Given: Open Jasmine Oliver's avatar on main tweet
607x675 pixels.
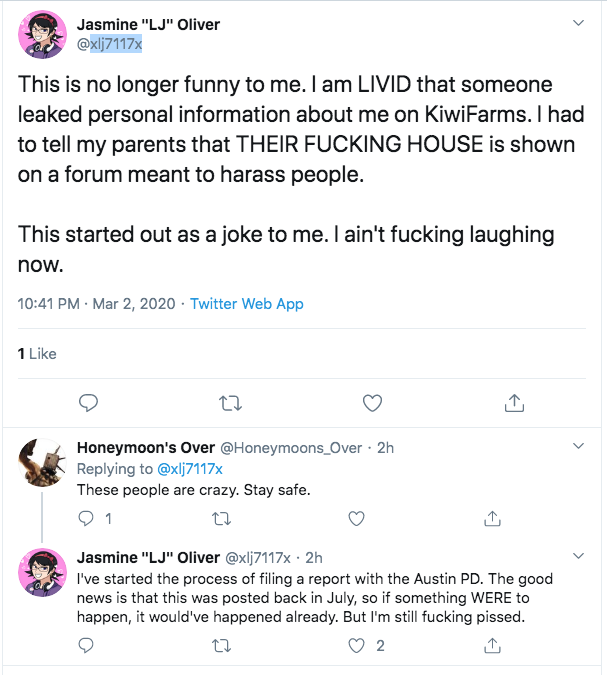Looking at the screenshot, I should tap(42, 34).
